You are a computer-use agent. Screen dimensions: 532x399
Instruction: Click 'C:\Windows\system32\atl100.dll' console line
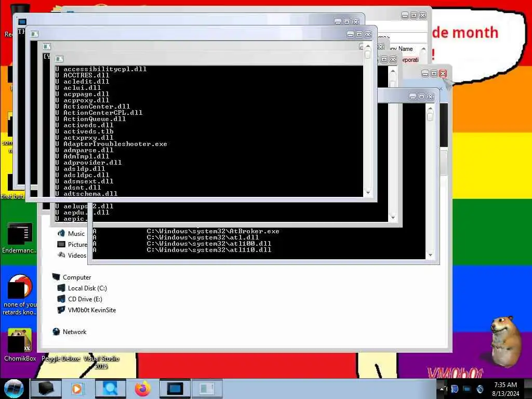pyautogui.click(x=209, y=244)
